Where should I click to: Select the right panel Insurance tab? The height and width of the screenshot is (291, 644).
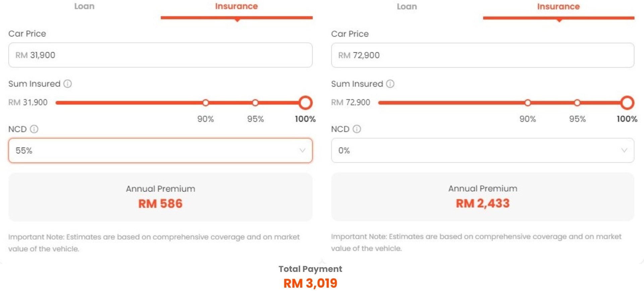pyautogui.click(x=558, y=7)
